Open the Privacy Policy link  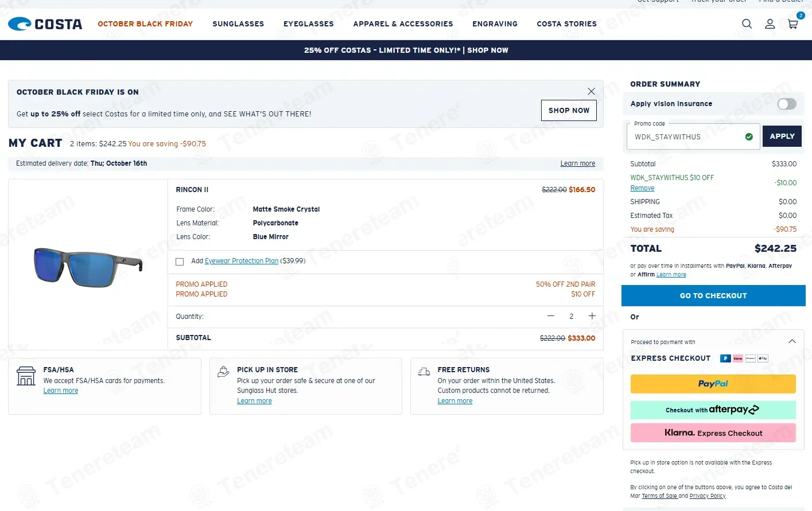[708, 496]
